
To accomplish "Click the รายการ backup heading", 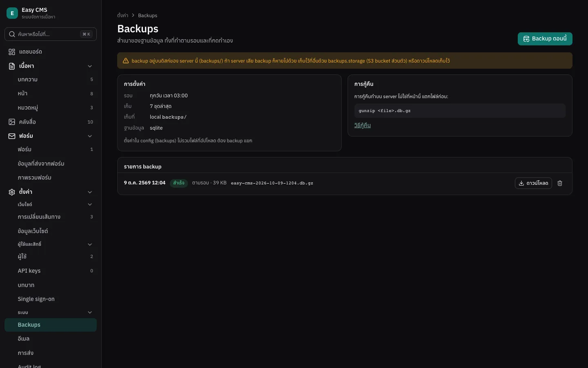I will coord(143,167).
